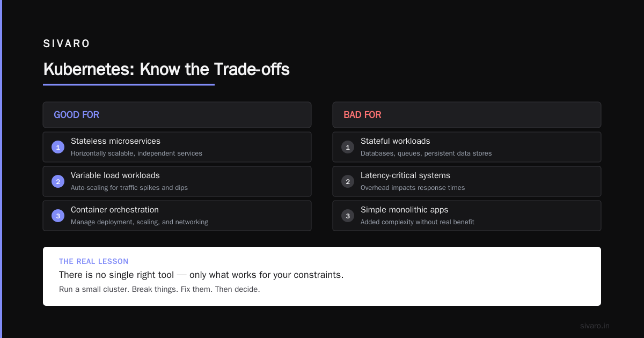Click the purple number 3 badge
The width and height of the screenshot is (644, 338).
[x=58, y=216]
